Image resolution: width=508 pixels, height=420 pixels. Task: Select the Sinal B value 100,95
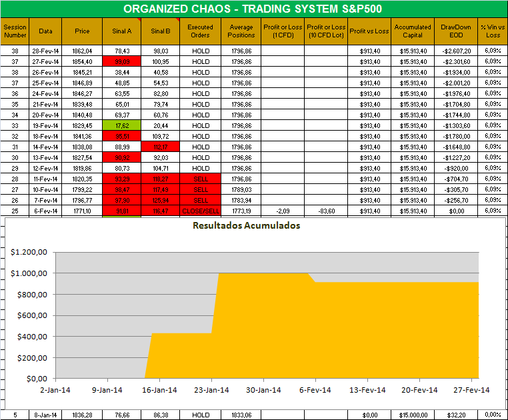pyautogui.click(x=161, y=61)
